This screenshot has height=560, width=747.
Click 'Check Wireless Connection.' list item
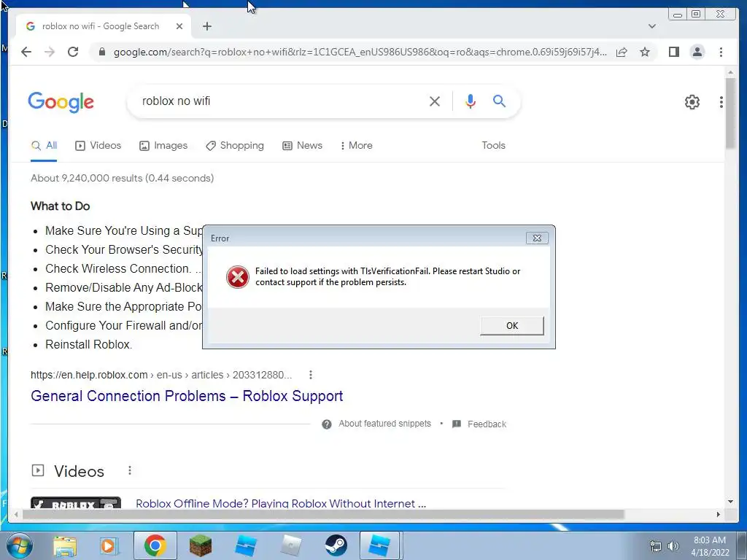point(119,269)
